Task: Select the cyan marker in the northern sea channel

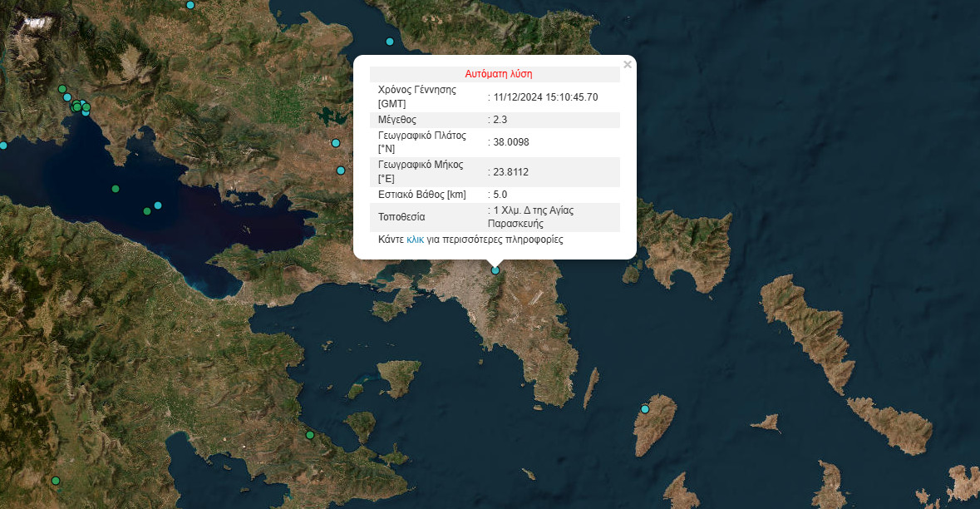Action: pyautogui.click(x=389, y=42)
